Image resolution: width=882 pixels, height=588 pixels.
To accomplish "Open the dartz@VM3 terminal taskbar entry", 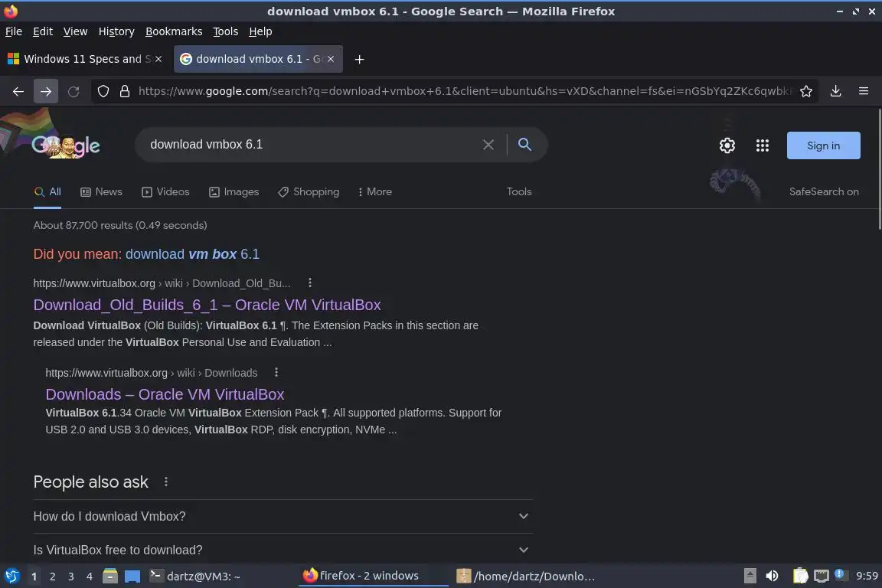I will (x=194, y=577).
